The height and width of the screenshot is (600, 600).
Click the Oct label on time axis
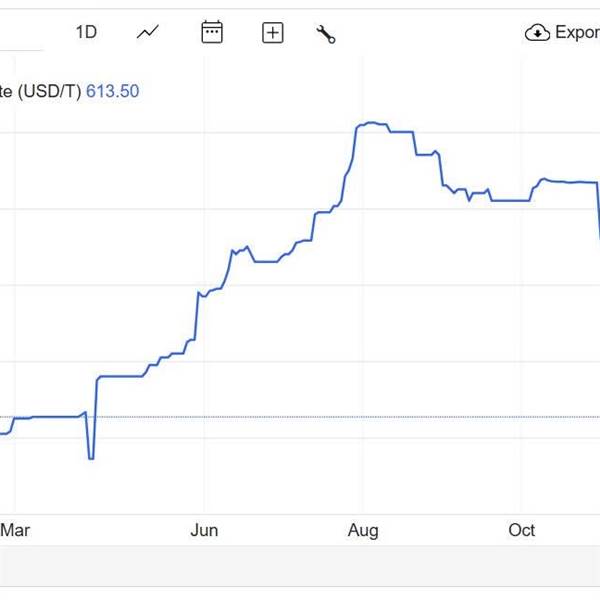coord(522,530)
